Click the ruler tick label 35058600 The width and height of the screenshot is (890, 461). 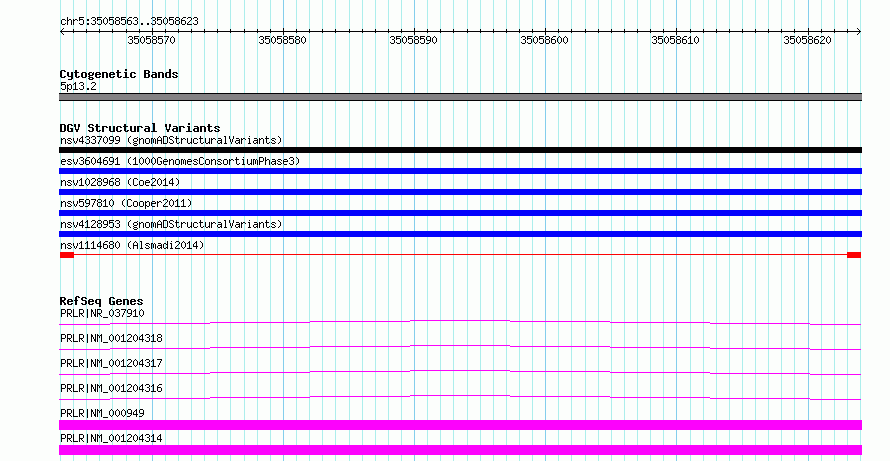coord(544,40)
